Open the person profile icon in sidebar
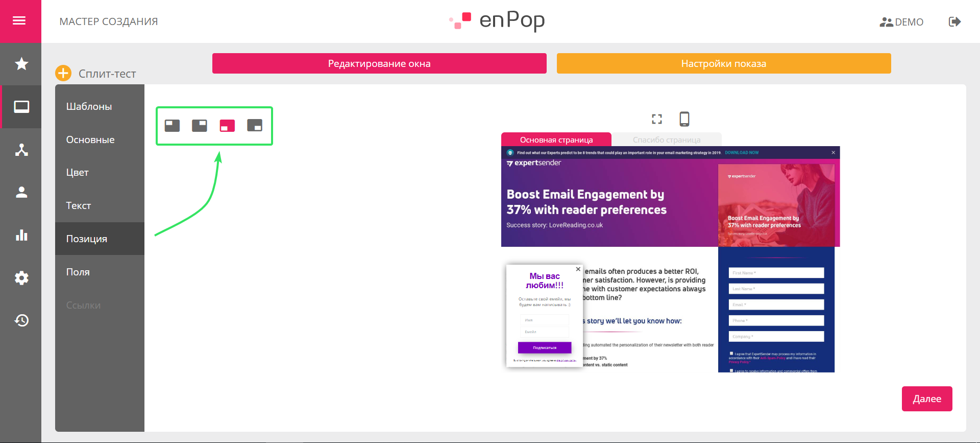The image size is (980, 443). (x=21, y=192)
